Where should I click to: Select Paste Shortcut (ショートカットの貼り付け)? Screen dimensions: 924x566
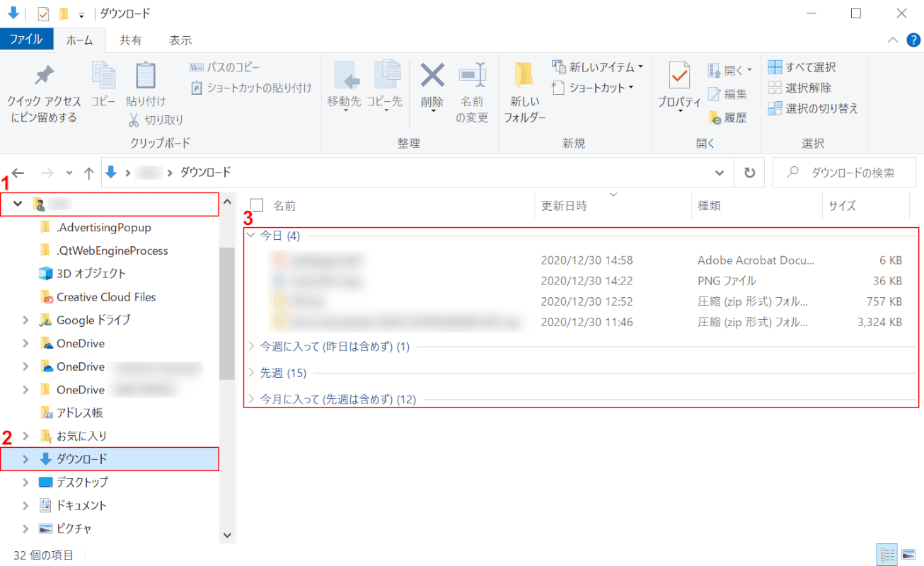(x=251, y=88)
